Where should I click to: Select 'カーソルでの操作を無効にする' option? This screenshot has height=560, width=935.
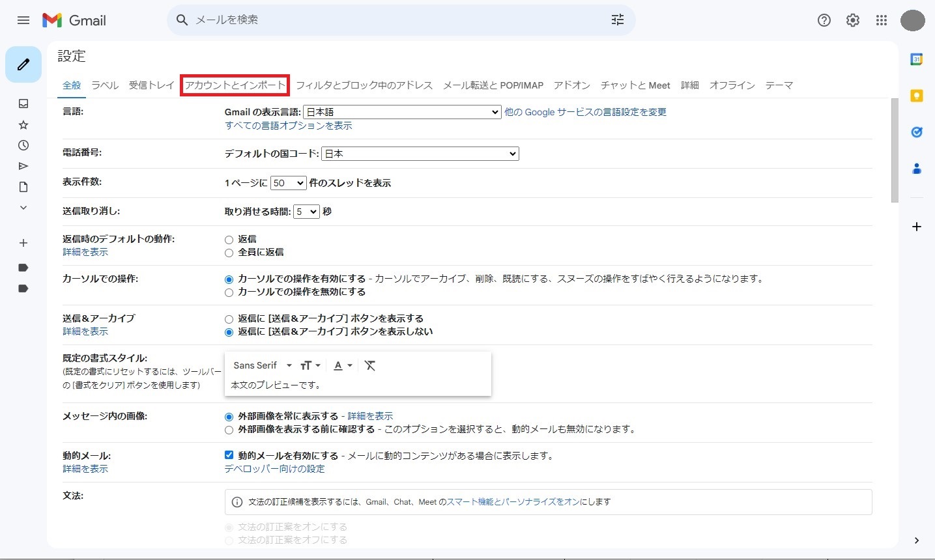click(x=229, y=292)
